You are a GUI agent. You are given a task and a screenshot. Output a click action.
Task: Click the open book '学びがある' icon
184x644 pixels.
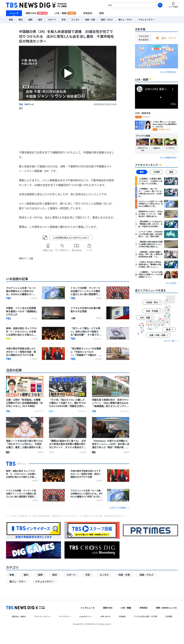pyautogui.click(x=77, y=245)
